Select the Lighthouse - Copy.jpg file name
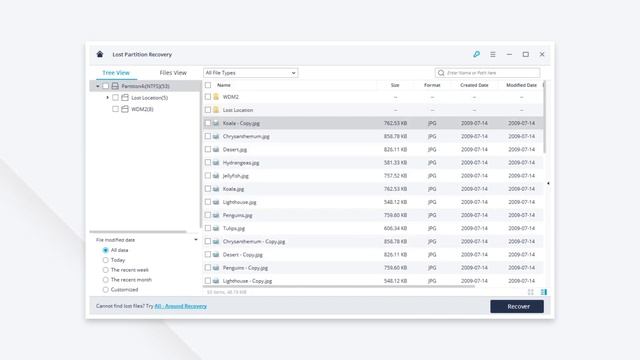This screenshot has width=640, height=360. pyautogui.click(x=247, y=281)
